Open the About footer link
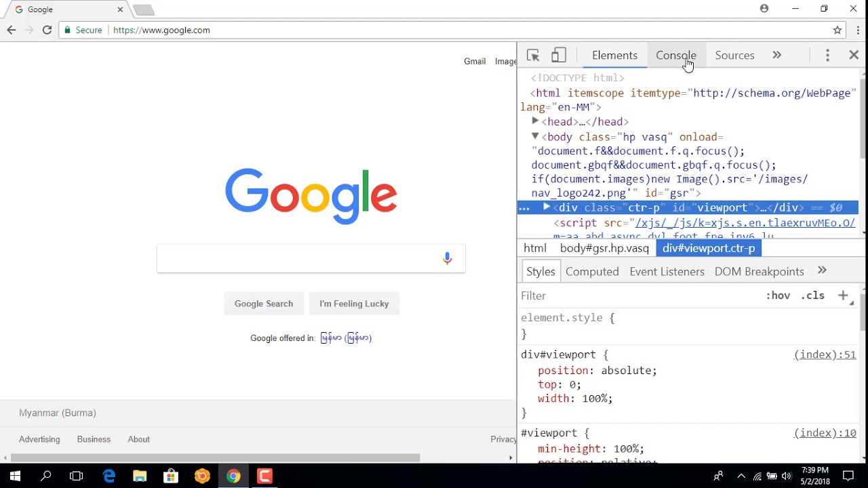 138,439
